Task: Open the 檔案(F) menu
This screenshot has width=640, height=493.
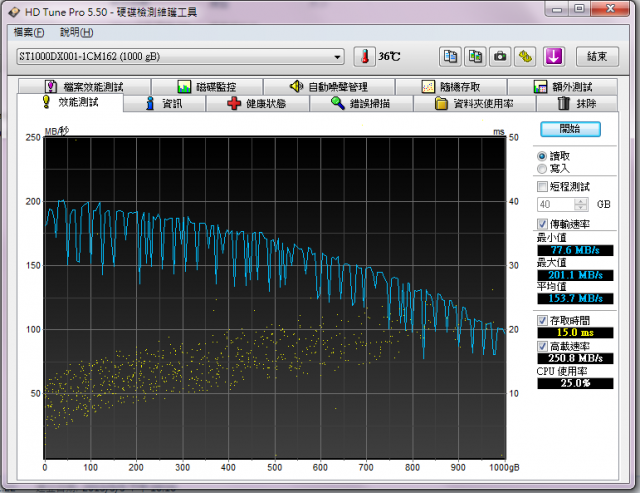Action: (29, 32)
